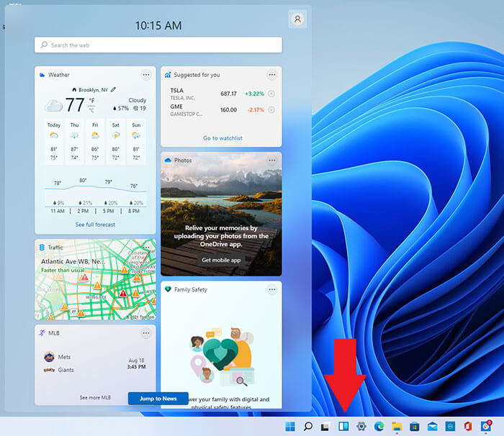Open the profile account icon in widgets panel
Viewport: 504px width, 436px height.
pos(297,19)
